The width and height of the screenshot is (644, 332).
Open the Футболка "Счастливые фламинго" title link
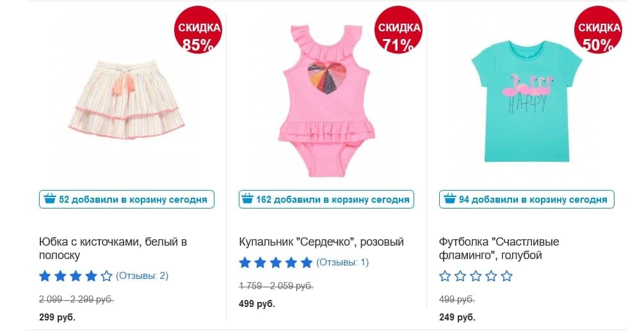pyautogui.click(x=499, y=248)
